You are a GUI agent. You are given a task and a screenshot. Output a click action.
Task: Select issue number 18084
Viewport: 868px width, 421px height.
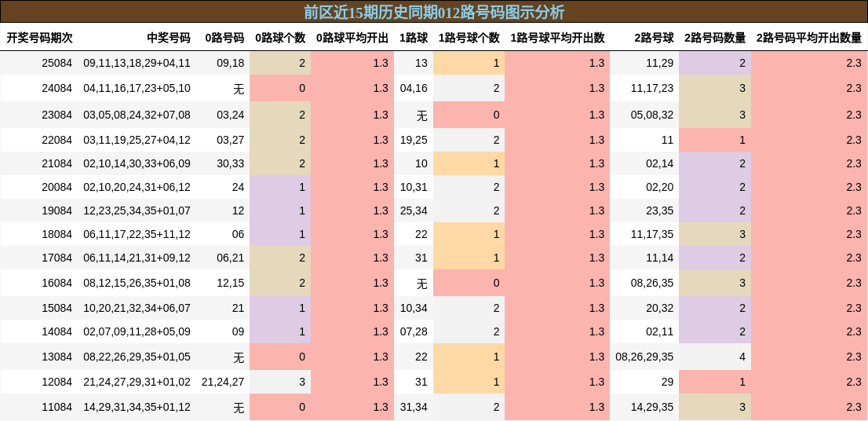pyautogui.click(x=57, y=234)
